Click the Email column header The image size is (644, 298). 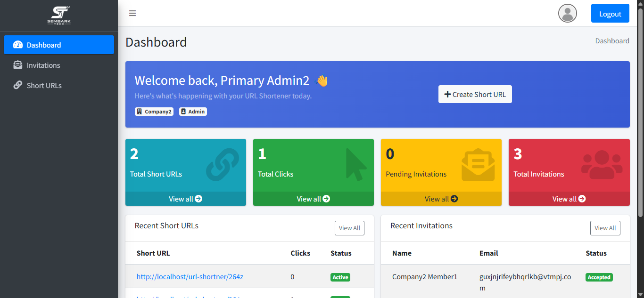(489, 253)
